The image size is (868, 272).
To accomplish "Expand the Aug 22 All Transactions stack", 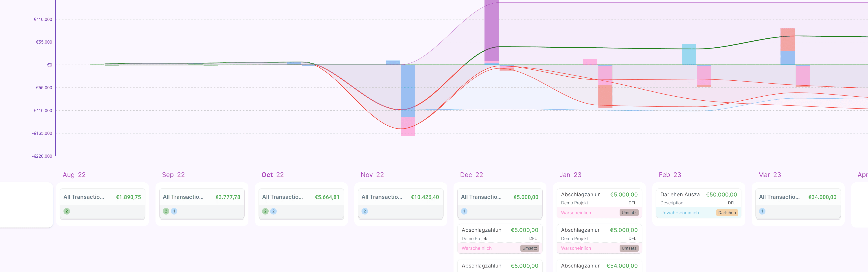I will point(102,197).
